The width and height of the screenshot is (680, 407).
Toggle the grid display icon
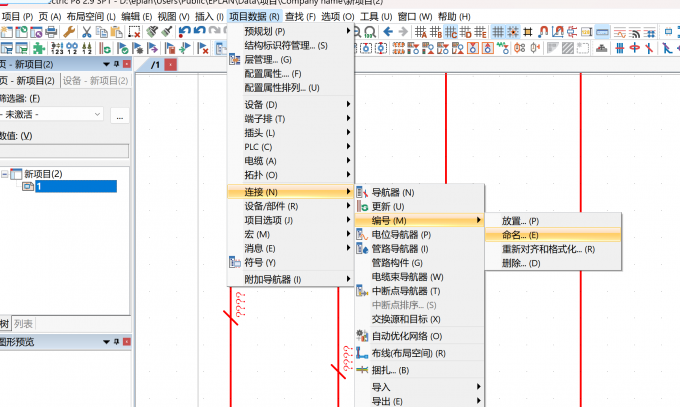[498, 32]
